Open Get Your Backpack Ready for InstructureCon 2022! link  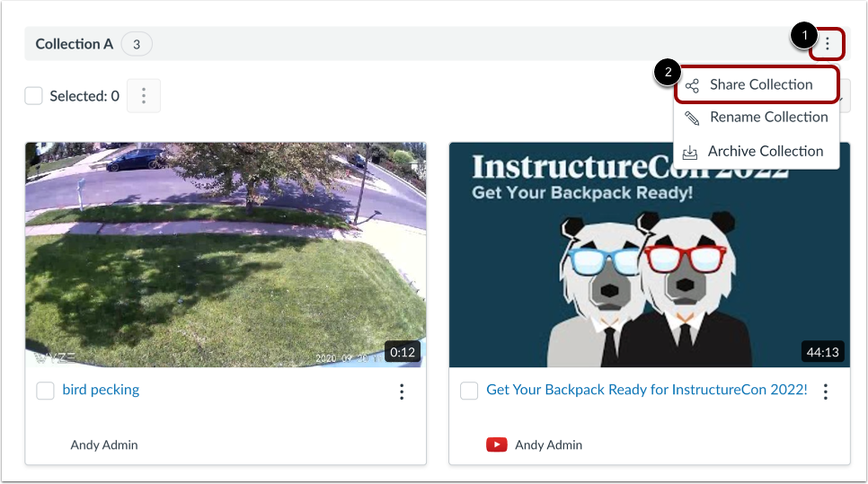tap(647, 390)
